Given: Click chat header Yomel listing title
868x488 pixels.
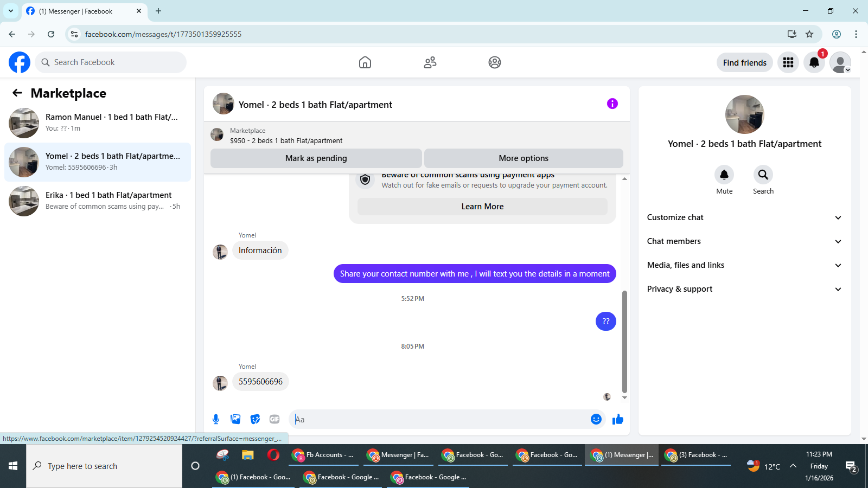Looking at the screenshot, I should click(315, 105).
